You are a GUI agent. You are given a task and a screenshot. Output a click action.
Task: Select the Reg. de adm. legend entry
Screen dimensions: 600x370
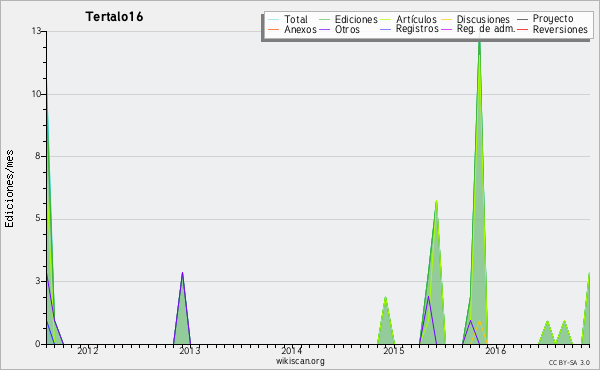(x=478, y=29)
